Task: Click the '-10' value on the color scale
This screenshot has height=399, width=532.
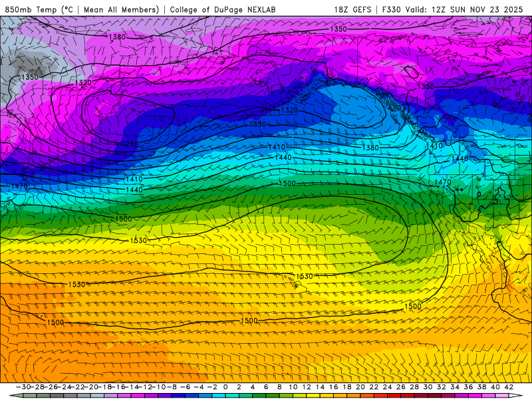Action: (x=158, y=387)
